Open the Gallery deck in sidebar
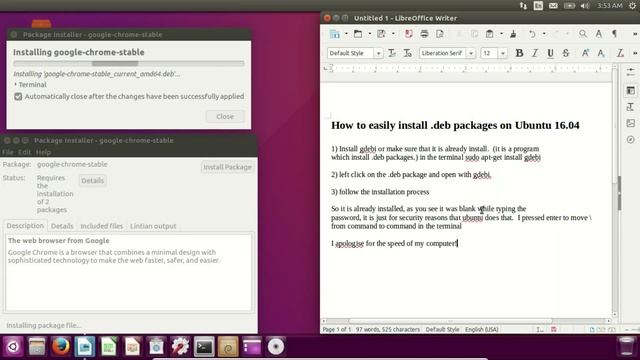This screenshot has width=640, height=360. 631,123
